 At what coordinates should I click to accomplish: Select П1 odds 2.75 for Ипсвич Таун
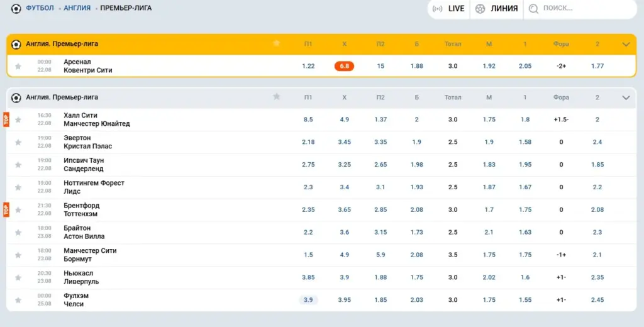click(x=308, y=165)
